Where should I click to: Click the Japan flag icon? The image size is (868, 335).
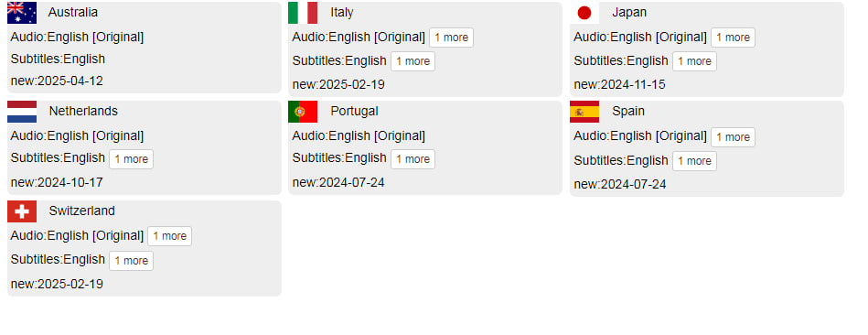pyautogui.click(x=584, y=13)
